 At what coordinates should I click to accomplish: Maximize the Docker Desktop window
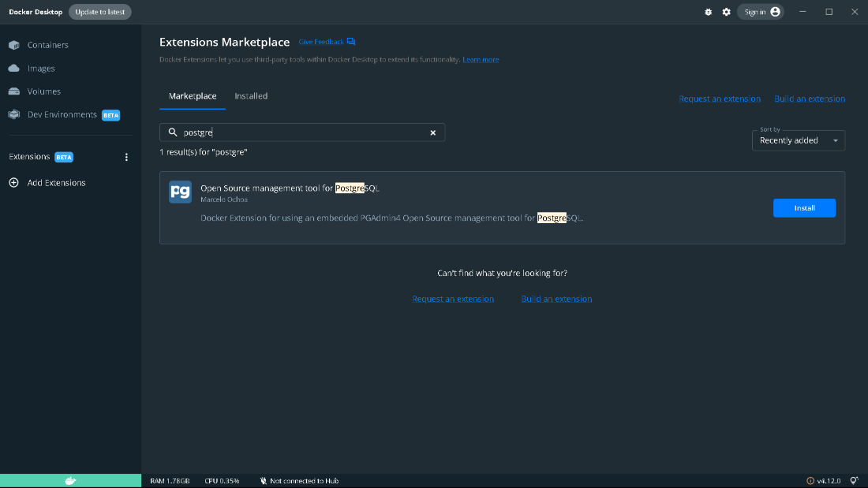coord(829,12)
